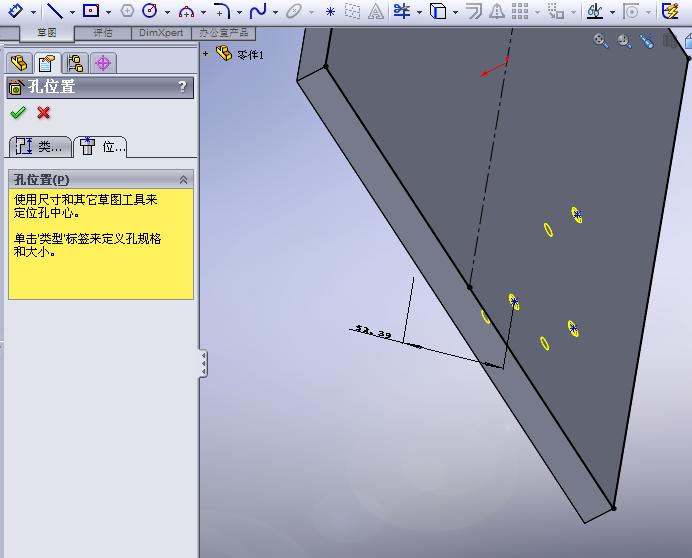The width and height of the screenshot is (692, 558).
Task: Open the ConfigurationManager panel tab
Action: pos(75,63)
